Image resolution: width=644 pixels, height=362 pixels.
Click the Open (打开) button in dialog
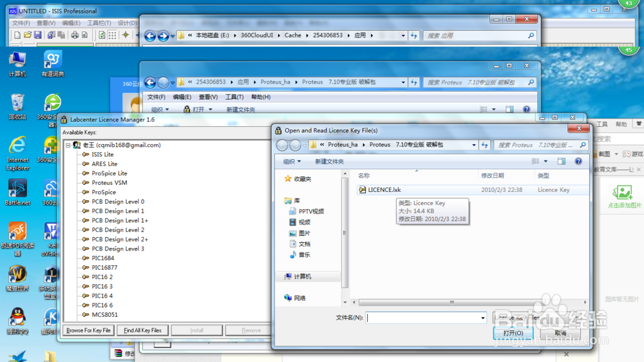click(513, 333)
